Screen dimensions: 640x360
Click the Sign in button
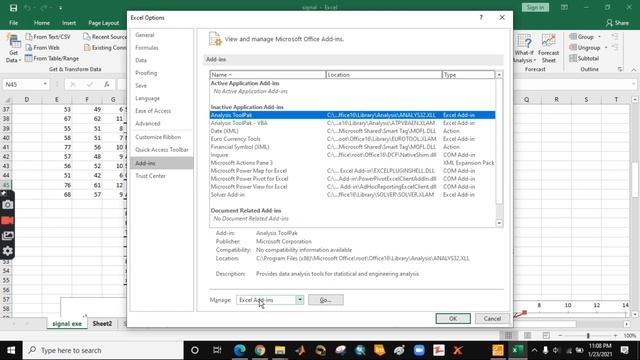535,7
